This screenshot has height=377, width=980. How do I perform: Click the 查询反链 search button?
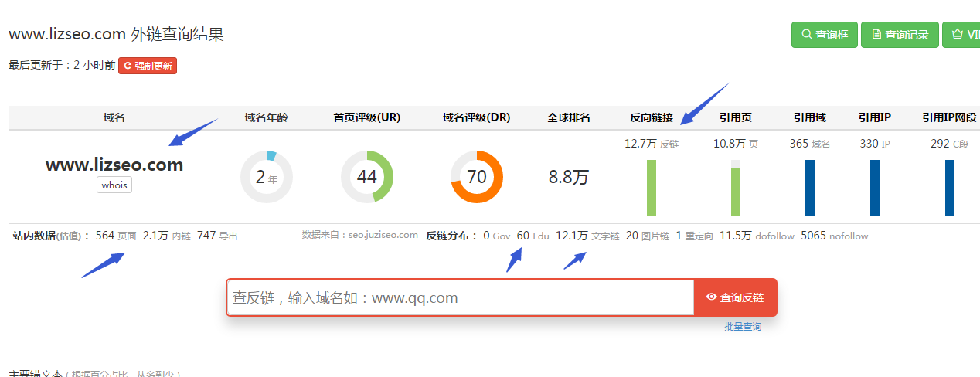[735, 297]
